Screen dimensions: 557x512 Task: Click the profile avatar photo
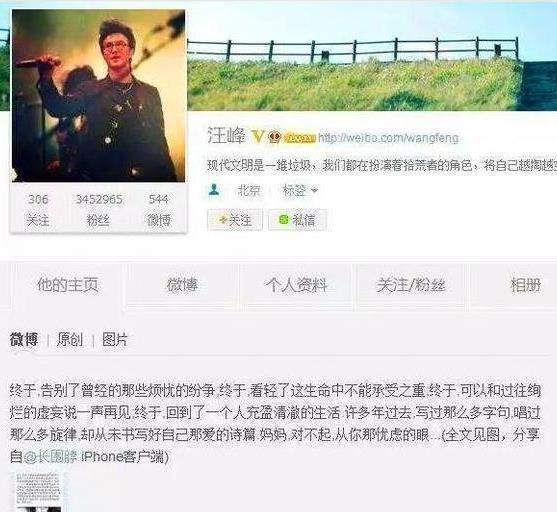click(98, 96)
